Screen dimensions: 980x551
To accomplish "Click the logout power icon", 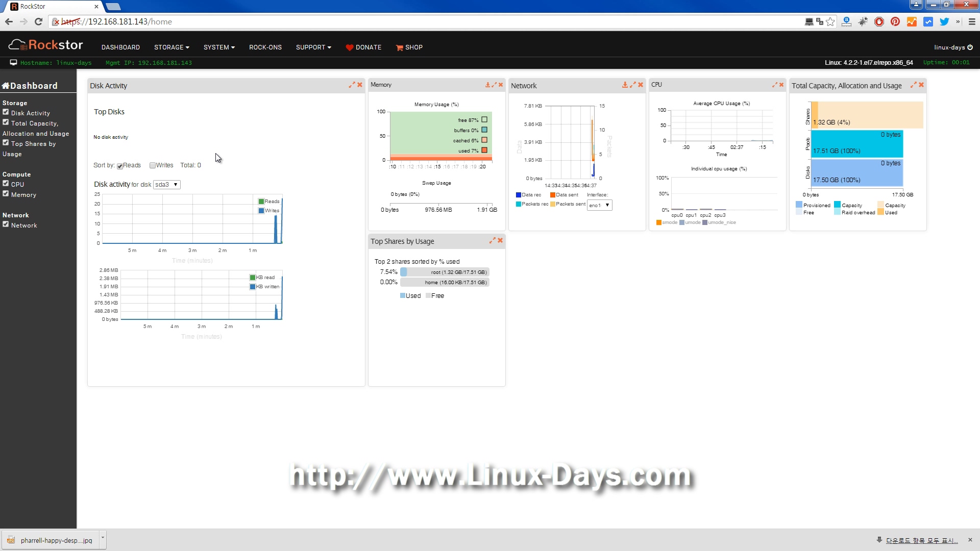I will (x=970, y=47).
